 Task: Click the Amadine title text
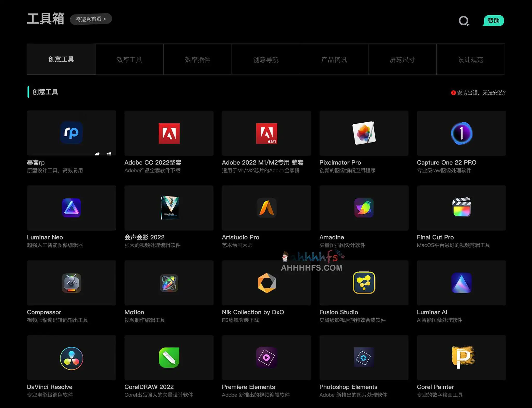[x=332, y=237]
